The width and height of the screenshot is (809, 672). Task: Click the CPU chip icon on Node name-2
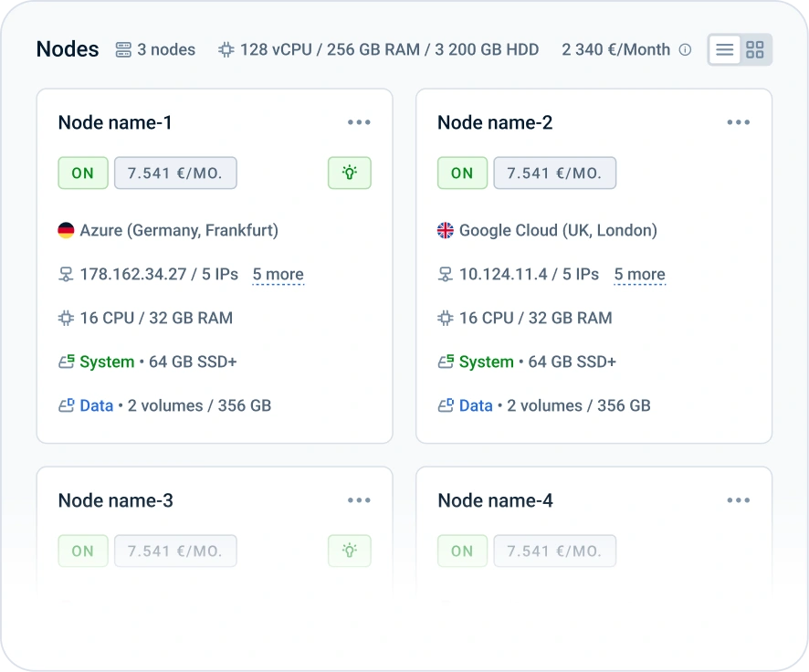click(x=445, y=319)
